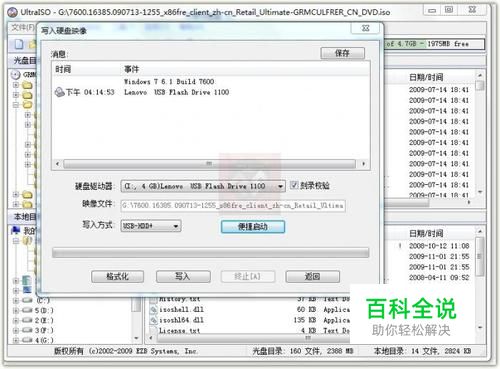This screenshot has width=500, height=369.
Task: Click the 60 KB size cell
Action: [306, 309]
